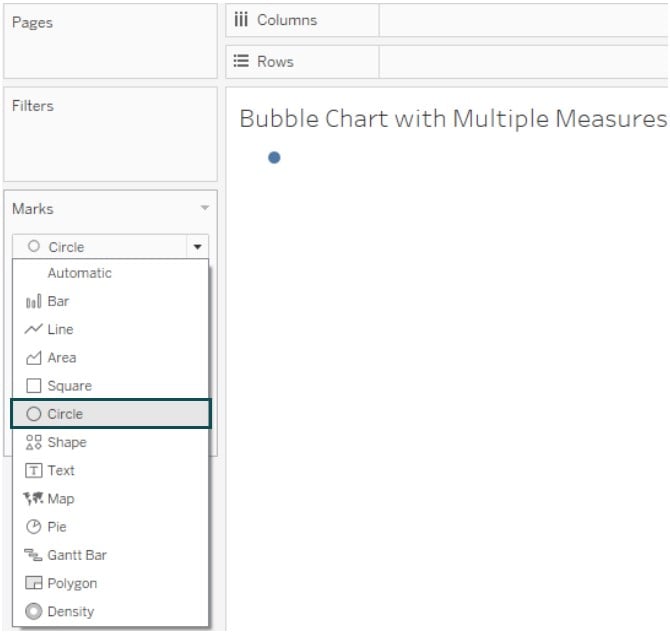Click the Polygon mark icon
This screenshot has width=670, height=637.
pyautogui.click(x=33, y=583)
